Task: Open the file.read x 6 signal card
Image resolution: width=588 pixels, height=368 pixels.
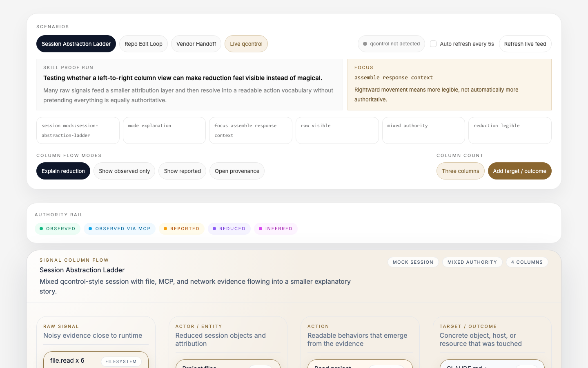Action: [96, 360]
